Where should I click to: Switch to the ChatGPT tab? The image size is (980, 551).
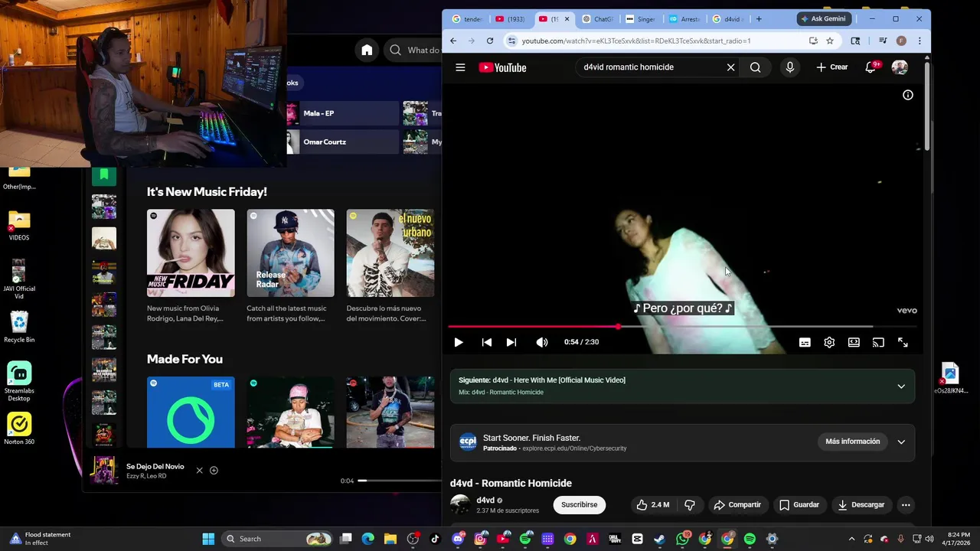[598, 18]
